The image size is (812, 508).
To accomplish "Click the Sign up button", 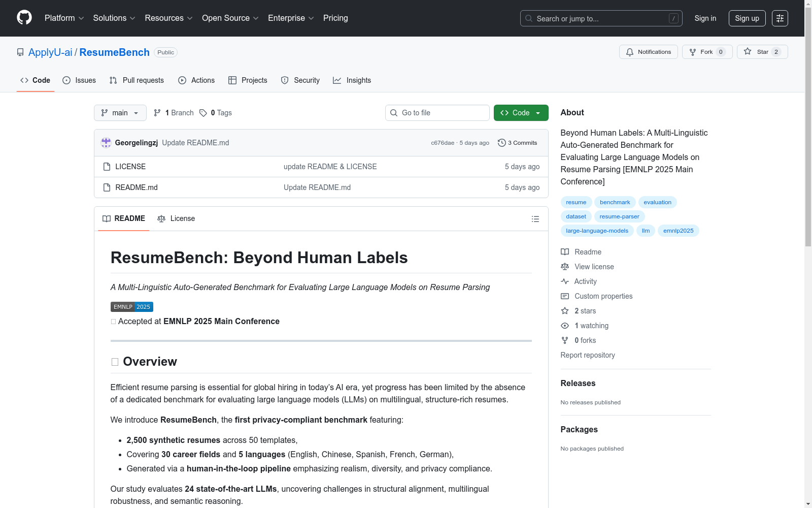I will 747,18.
